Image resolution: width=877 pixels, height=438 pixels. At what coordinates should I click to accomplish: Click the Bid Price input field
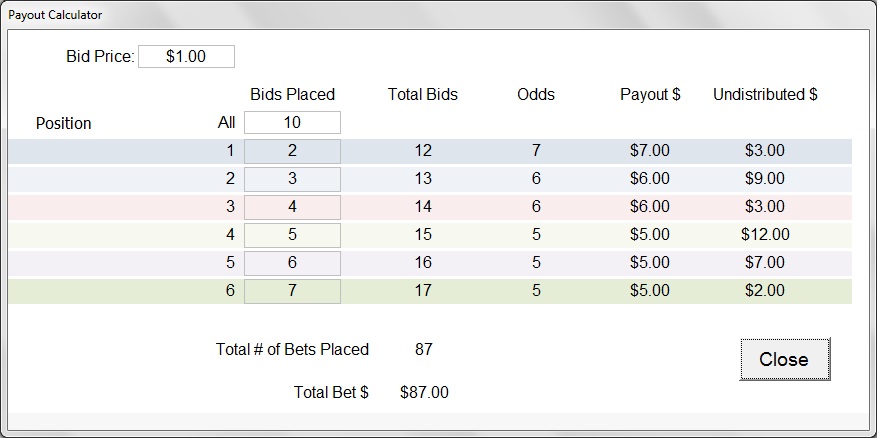coord(186,57)
